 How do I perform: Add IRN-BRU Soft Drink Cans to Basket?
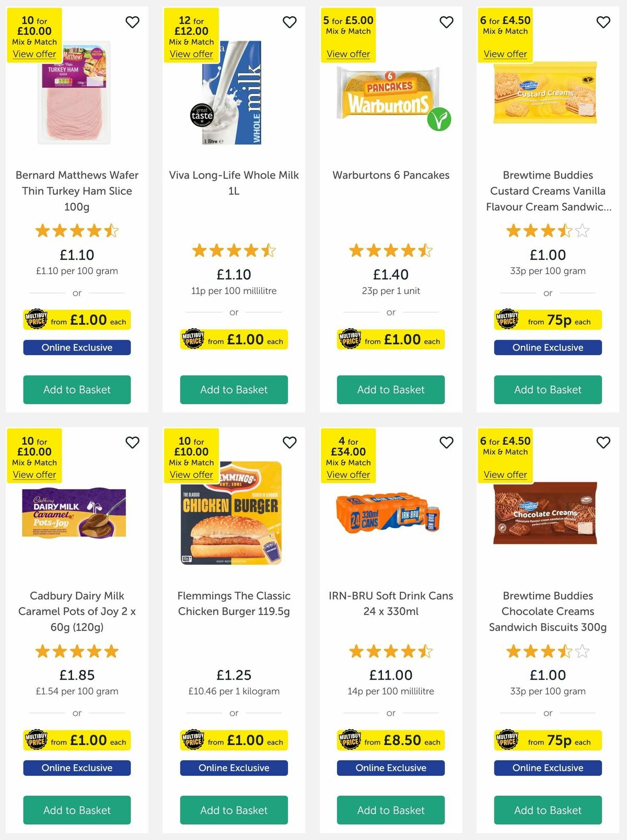click(x=390, y=810)
